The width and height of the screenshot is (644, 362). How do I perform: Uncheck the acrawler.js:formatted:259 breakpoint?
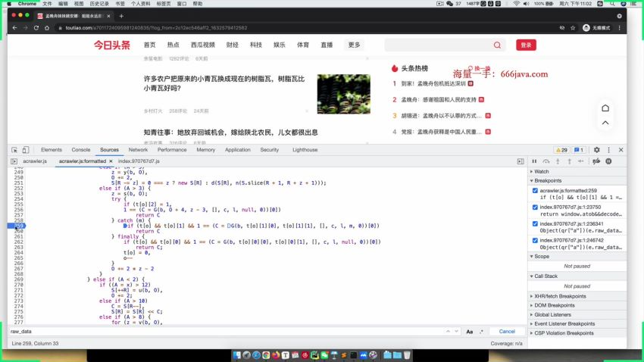535,190
